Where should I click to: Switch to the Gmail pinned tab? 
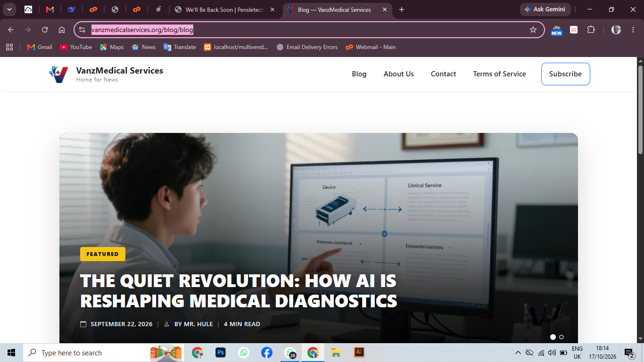point(50,9)
